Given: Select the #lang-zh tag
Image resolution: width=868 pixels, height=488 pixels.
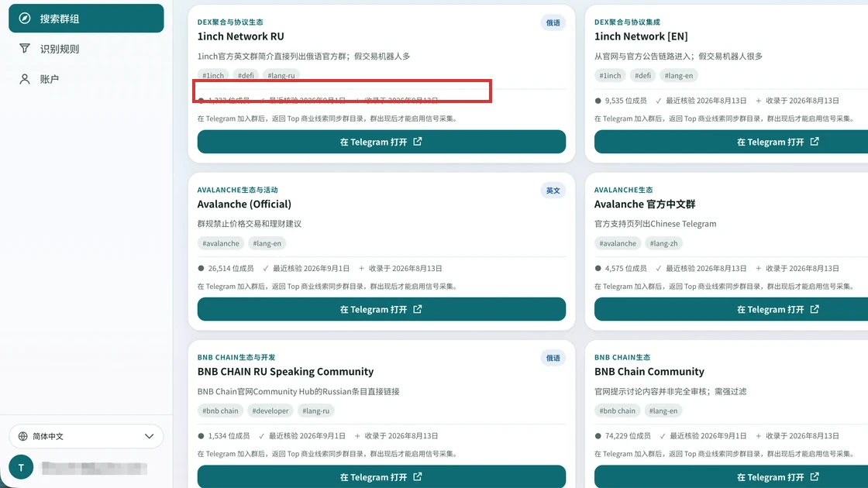Looking at the screenshot, I should (x=663, y=243).
